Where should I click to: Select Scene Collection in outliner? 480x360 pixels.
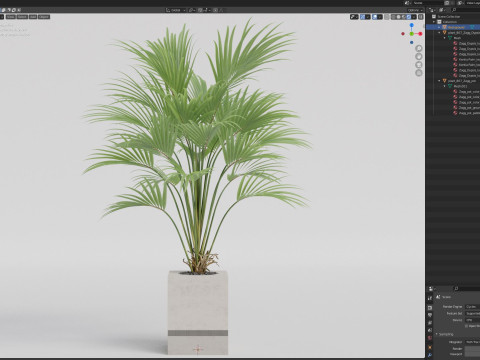(449, 16)
